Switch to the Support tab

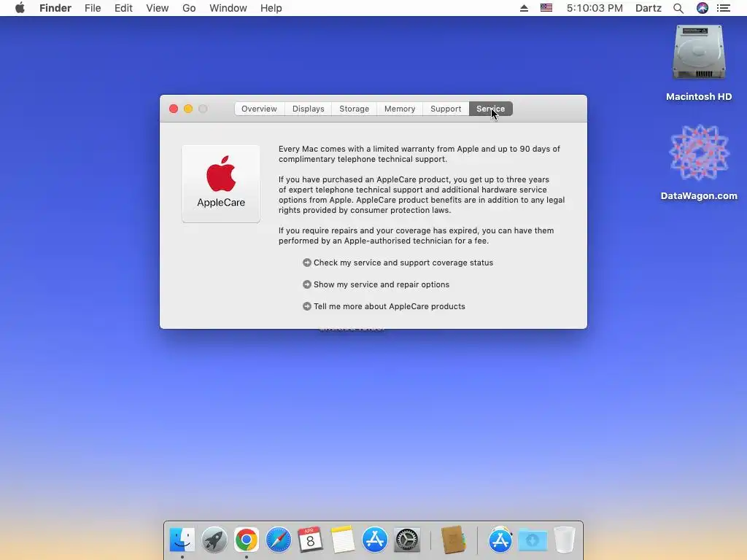pyautogui.click(x=446, y=109)
